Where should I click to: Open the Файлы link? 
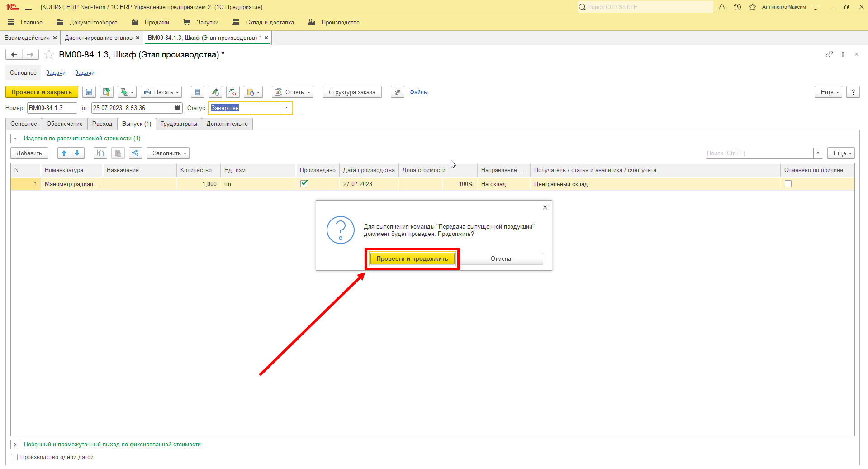(418, 92)
